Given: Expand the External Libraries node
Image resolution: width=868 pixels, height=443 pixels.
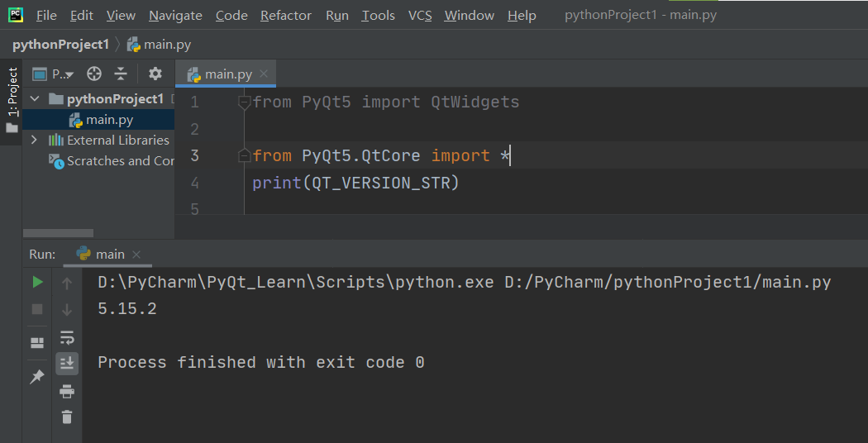Looking at the screenshot, I should 35,141.
